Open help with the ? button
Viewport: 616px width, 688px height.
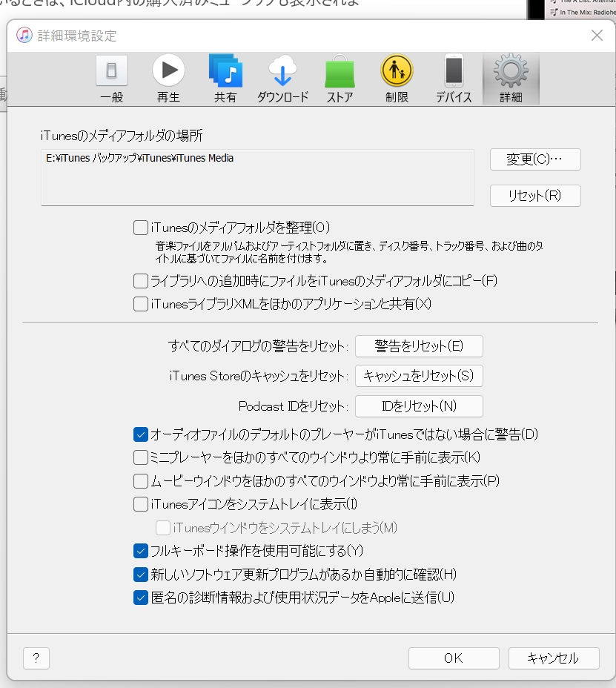click(36, 658)
